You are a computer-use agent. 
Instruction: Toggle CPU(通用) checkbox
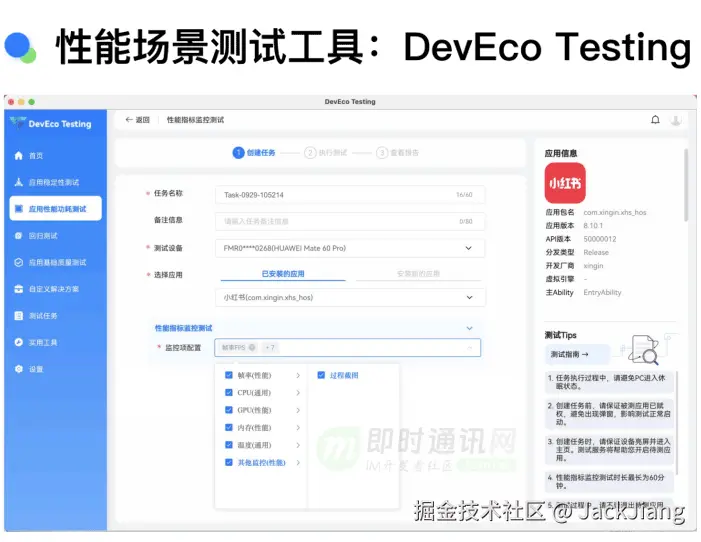click(x=229, y=393)
